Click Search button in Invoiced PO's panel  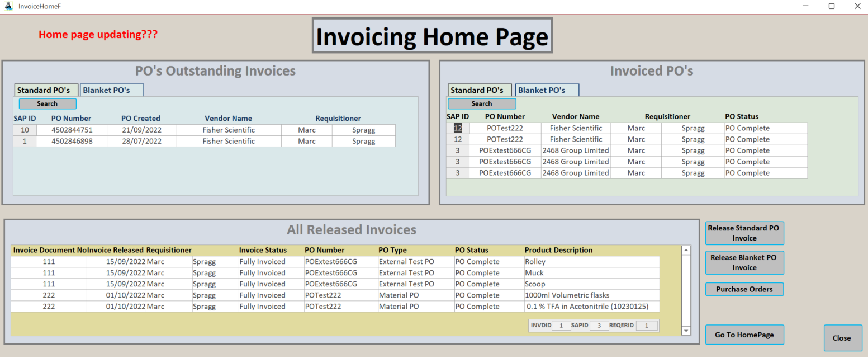pos(482,103)
